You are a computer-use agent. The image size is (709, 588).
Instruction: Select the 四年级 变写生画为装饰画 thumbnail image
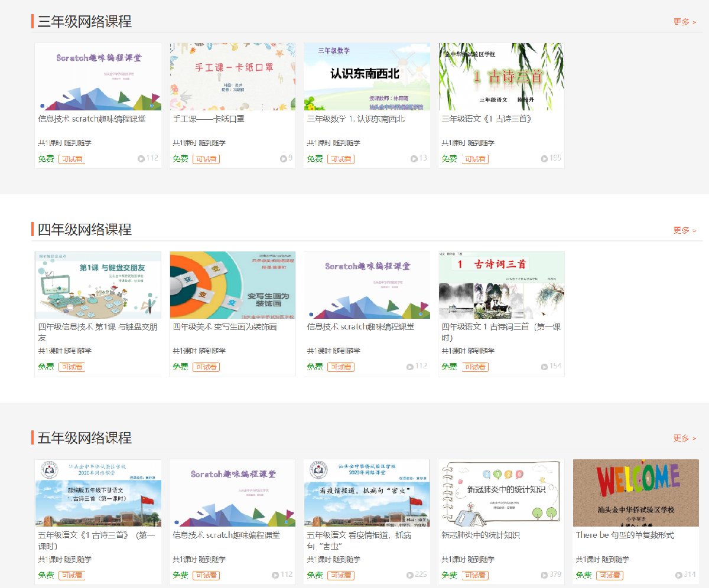[x=232, y=285]
